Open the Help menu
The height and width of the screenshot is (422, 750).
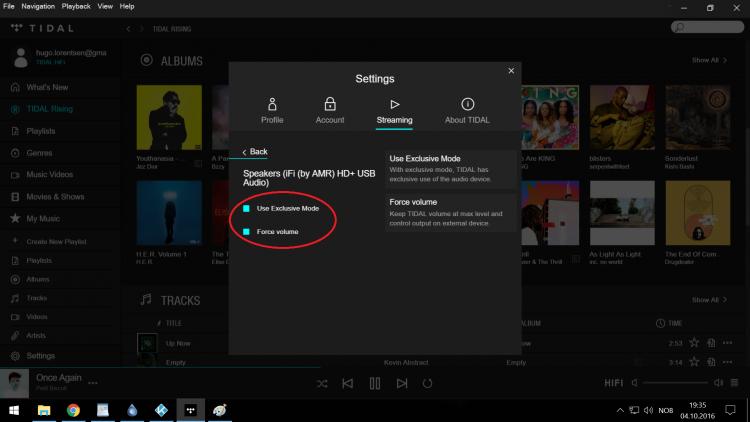pos(127,6)
